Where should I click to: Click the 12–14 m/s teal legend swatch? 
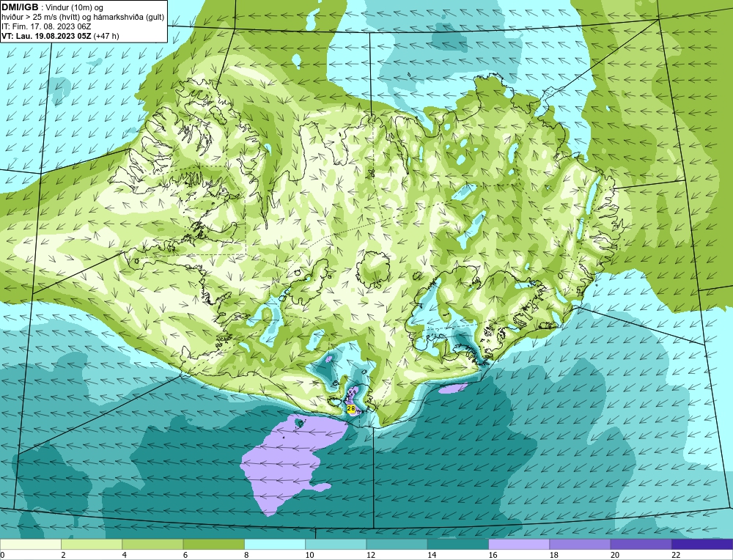coord(397,545)
